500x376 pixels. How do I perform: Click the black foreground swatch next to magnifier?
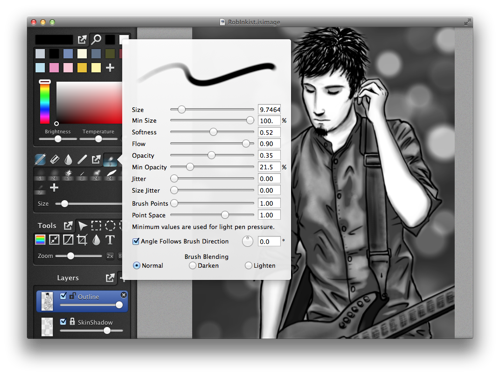110,40
